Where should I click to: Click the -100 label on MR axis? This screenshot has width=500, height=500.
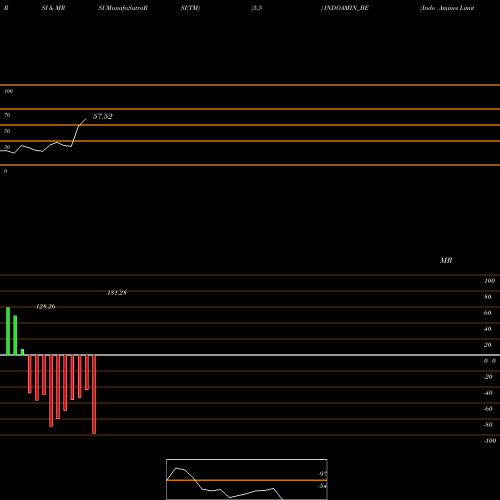(x=490, y=441)
